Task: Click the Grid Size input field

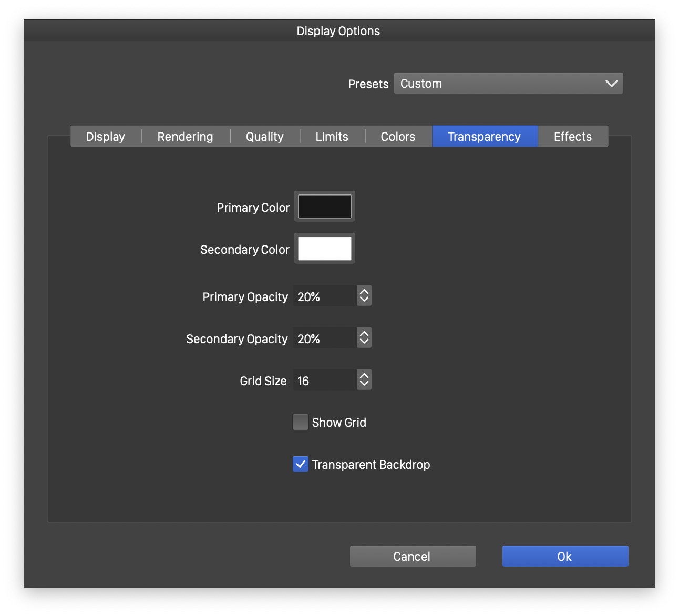Action: point(324,381)
